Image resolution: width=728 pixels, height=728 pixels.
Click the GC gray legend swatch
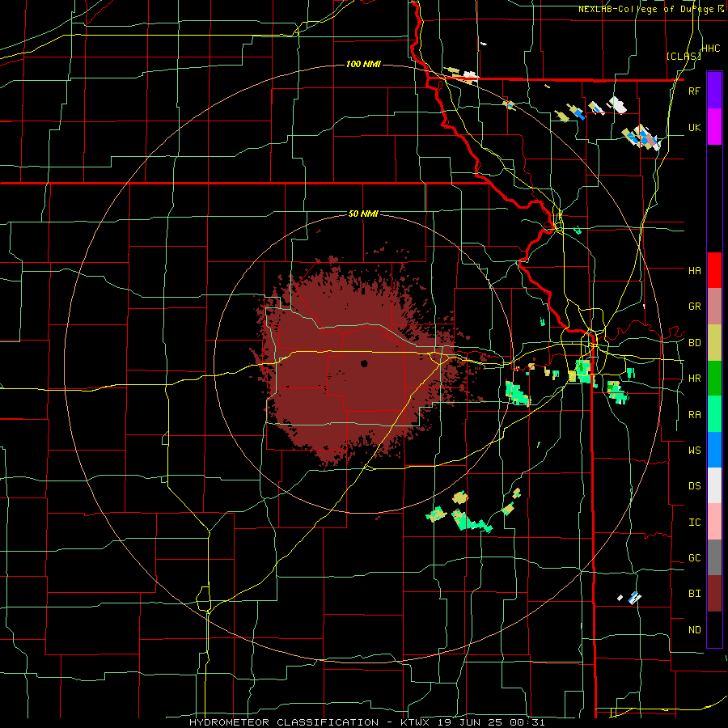pos(714,557)
